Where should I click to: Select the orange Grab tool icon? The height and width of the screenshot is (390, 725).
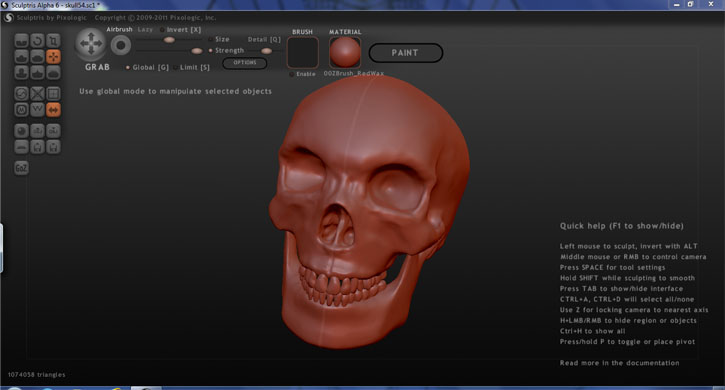point(54,57)
